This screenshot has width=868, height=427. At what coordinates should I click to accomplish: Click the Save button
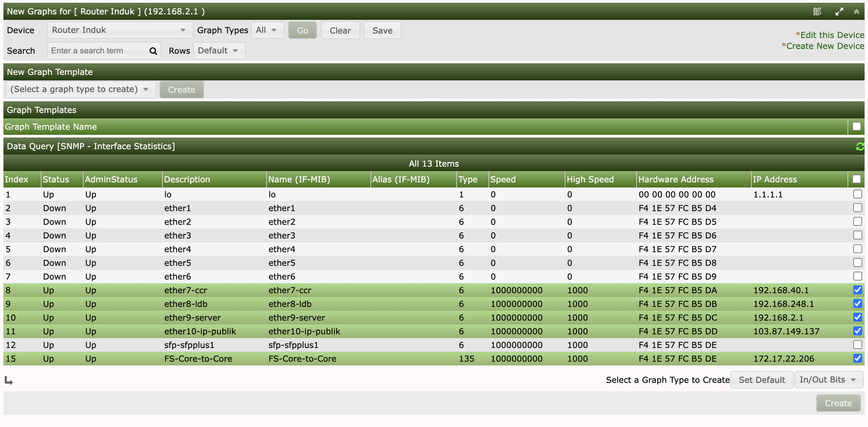tap(382, 30)
